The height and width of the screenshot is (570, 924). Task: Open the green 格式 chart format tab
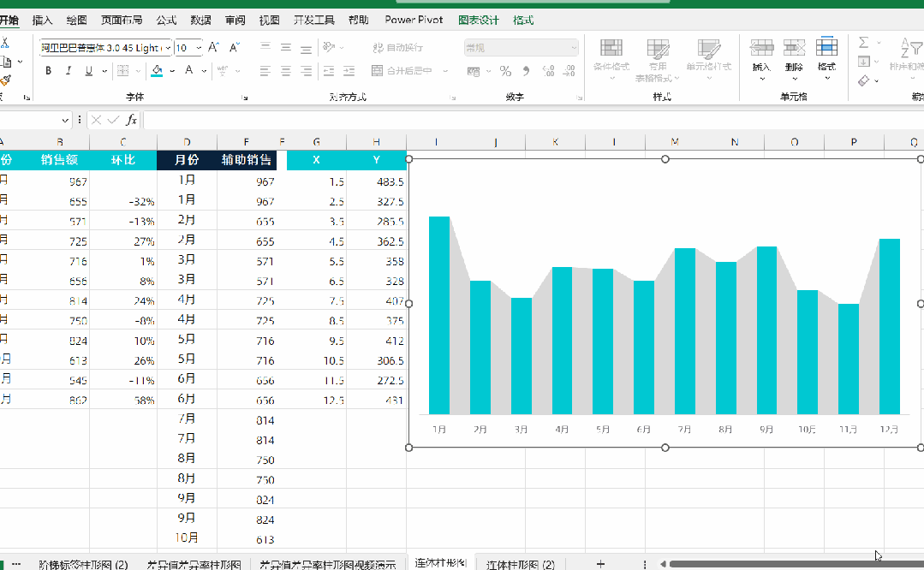click(x=523, y=20)
